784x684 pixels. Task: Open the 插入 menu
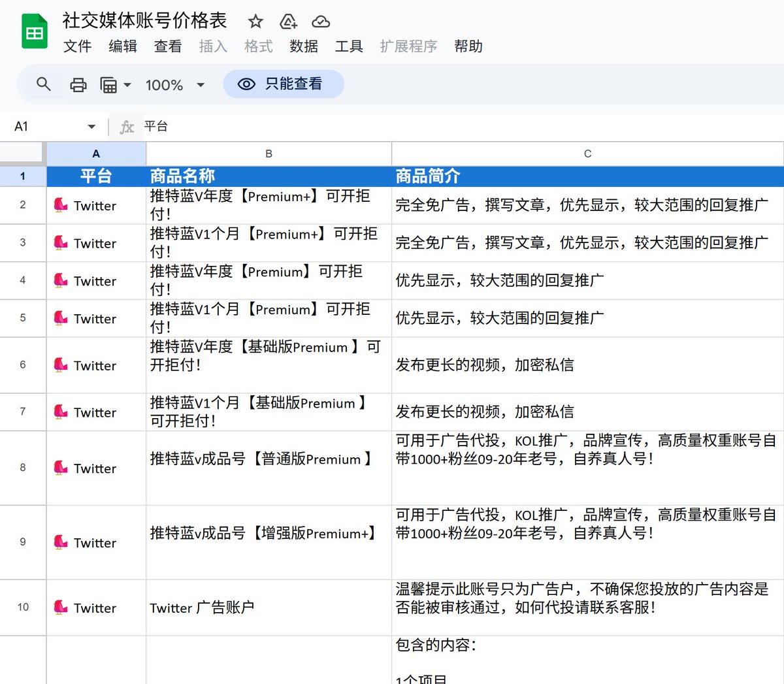213,46
